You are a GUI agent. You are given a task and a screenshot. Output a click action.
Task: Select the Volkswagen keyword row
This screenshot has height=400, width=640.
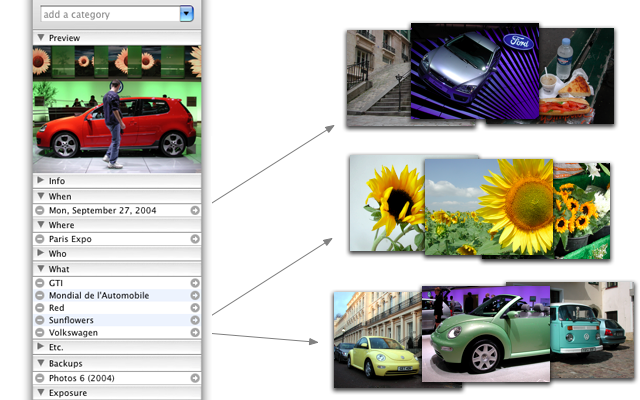(110, 333)
